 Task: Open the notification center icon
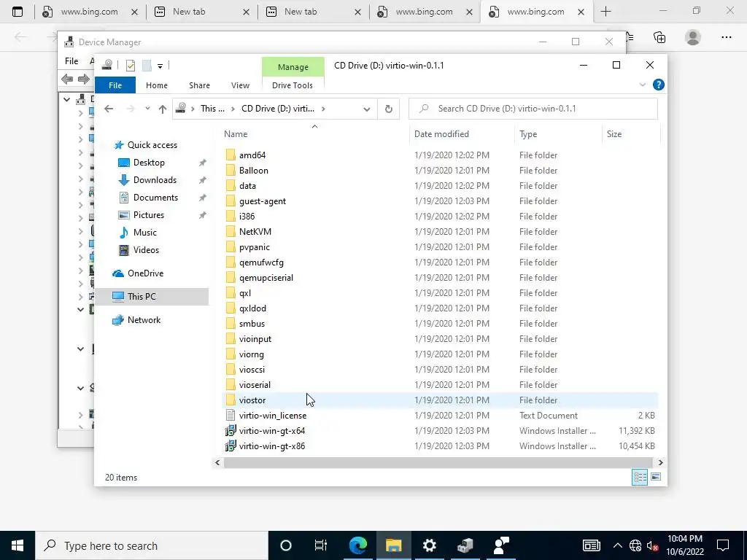[x=723, y=545]
